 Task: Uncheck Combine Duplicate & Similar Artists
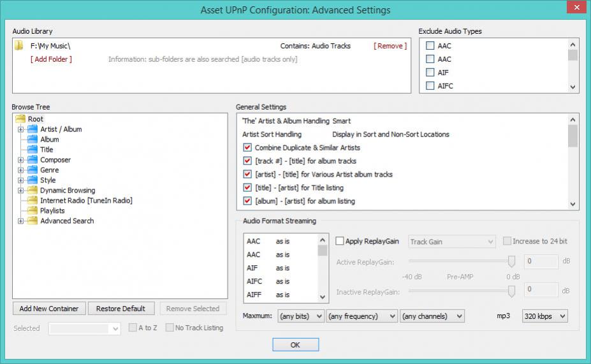[247, 148]
